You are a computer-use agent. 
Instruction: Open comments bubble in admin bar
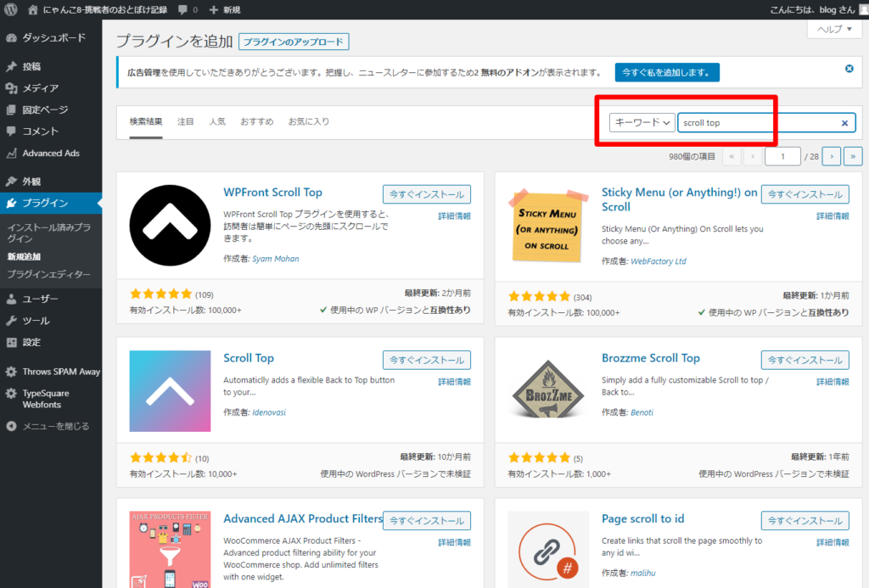coord(188,9)
